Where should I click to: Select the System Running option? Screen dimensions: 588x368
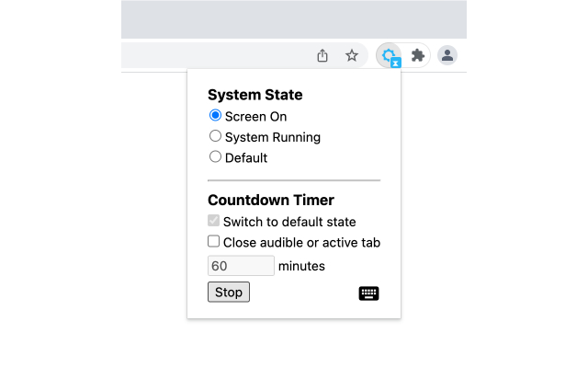[x=216, y=136]
